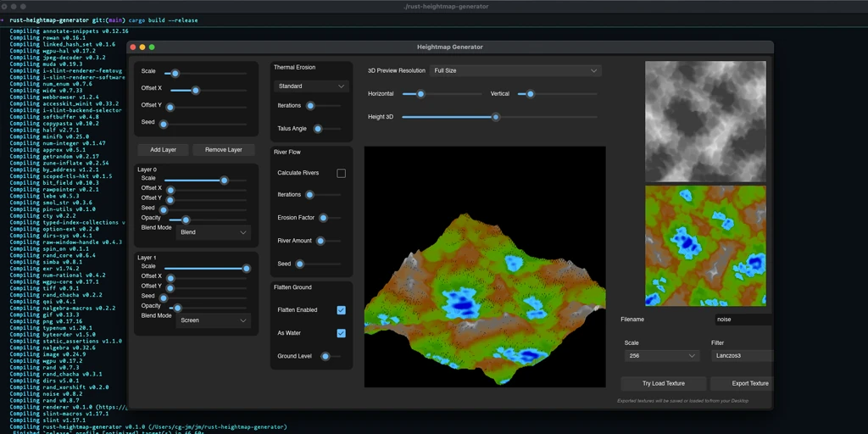The width and height of the screenshot is (868, 434).
Task: Click the Add Layer button
Action: (163, 150)
